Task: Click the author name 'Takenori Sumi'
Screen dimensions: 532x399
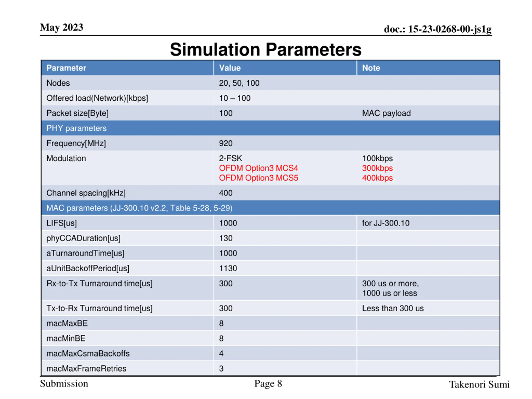Action: pos(479,384)
